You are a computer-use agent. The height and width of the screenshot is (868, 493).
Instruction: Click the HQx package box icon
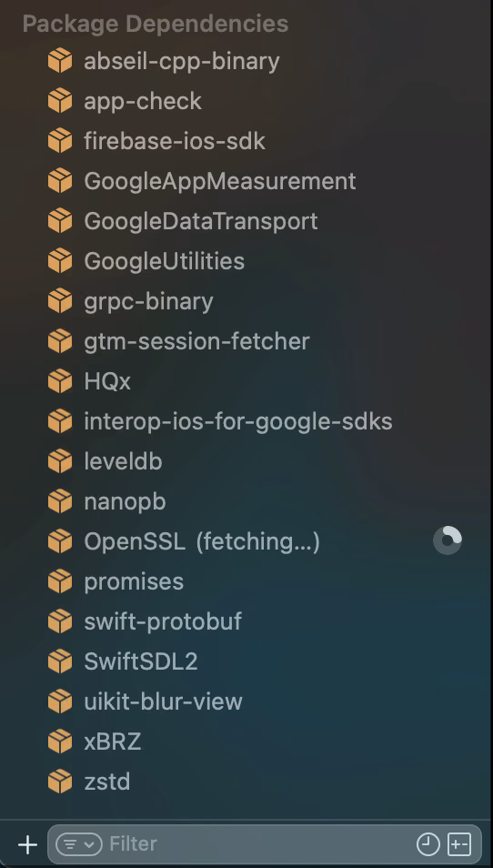pos(60,381)
